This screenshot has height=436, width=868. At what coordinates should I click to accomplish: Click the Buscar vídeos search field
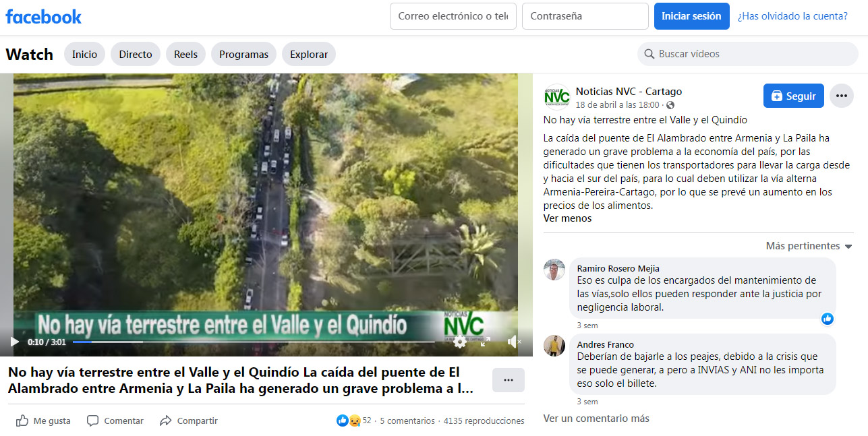pyautogui.click(x=748, y=54)
